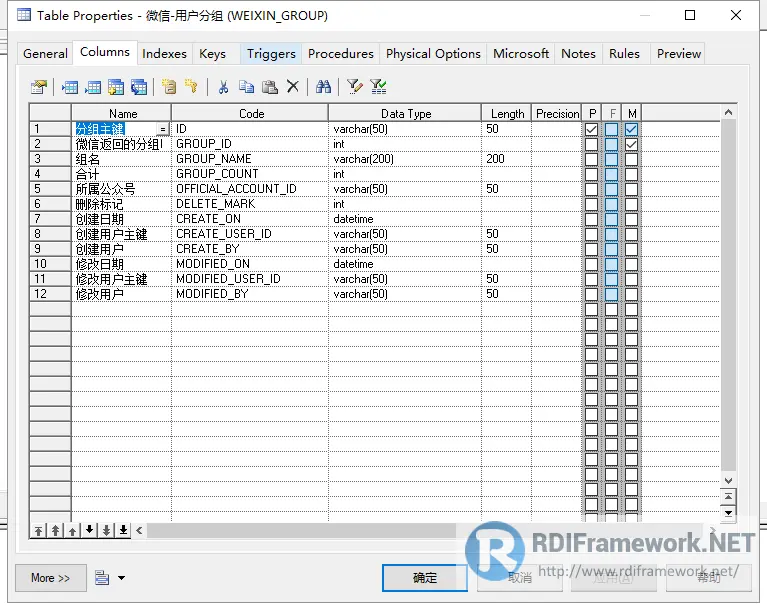Viewport: 767px width, 610px height.
Task: Switch to the Microsoft tab
Action: (521, 54)
